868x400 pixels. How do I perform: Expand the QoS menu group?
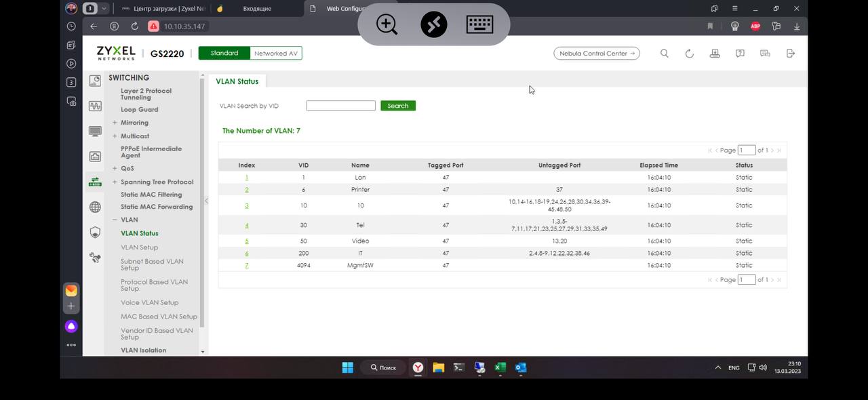click(x=115, y=168)
